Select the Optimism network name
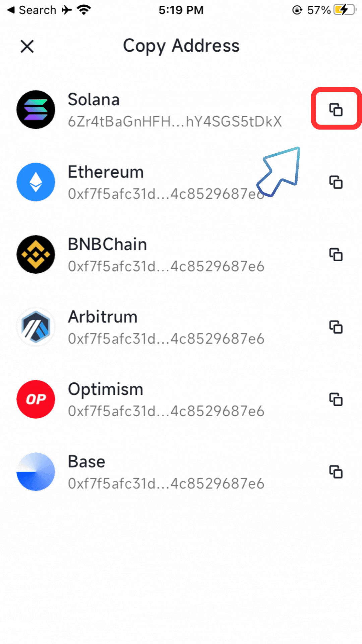362x644 pixels. point(105,389)
